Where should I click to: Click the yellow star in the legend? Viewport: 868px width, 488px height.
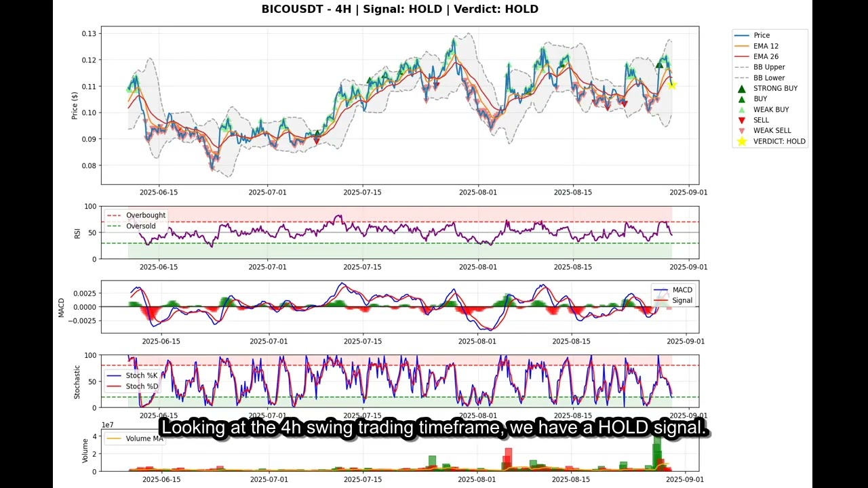pos(742,141)
